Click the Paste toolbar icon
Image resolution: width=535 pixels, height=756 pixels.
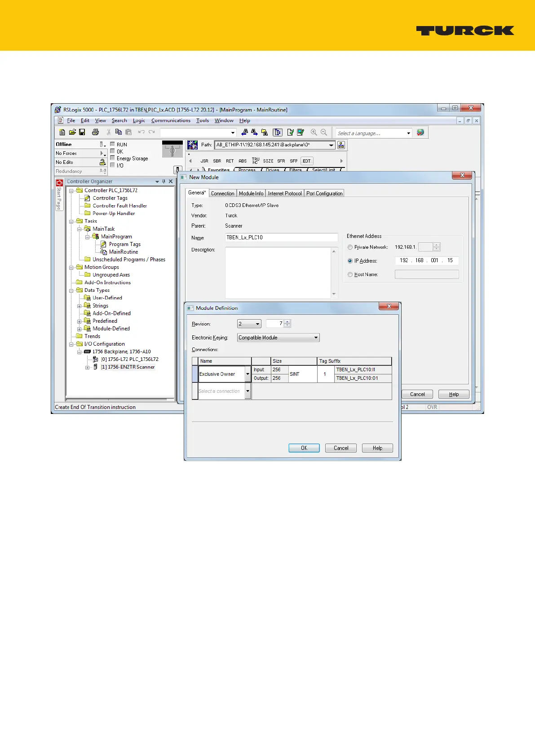pyautogui.click(x=128, y=132)
